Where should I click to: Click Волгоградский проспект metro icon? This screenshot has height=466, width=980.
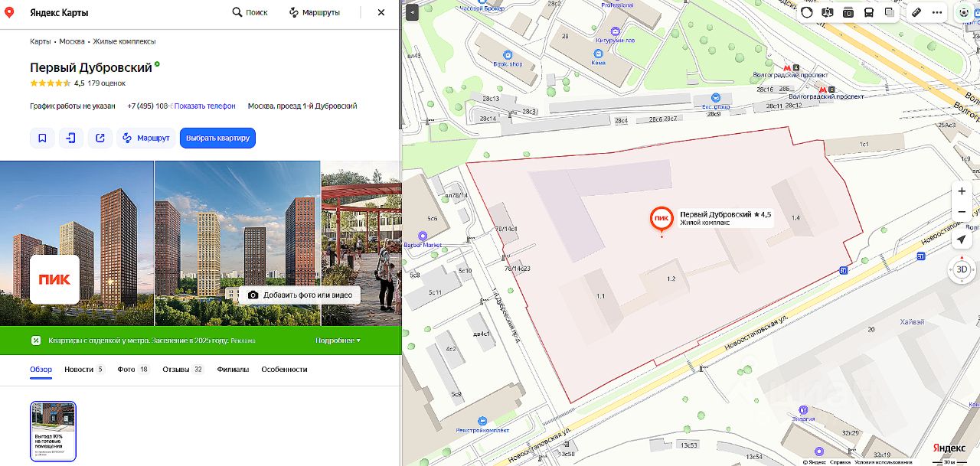(789, 67)
